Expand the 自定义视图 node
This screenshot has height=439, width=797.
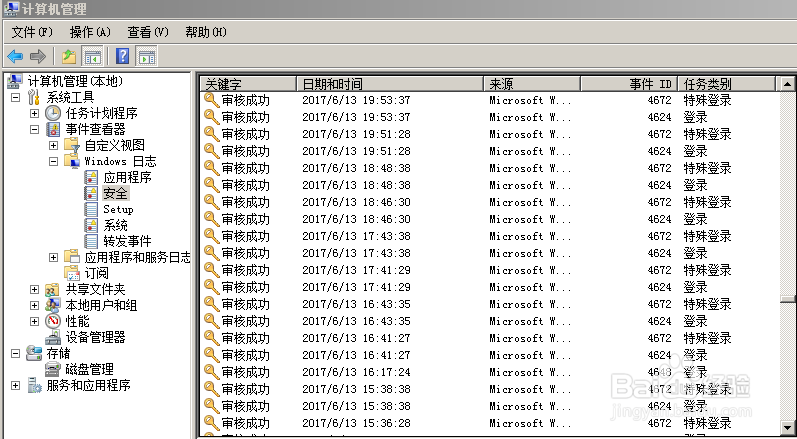[x=53, y=145]
